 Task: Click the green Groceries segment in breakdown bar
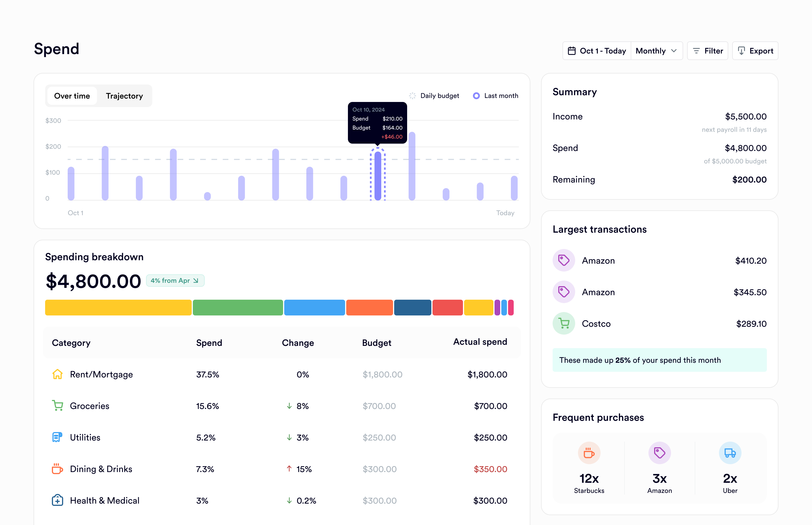238,308
